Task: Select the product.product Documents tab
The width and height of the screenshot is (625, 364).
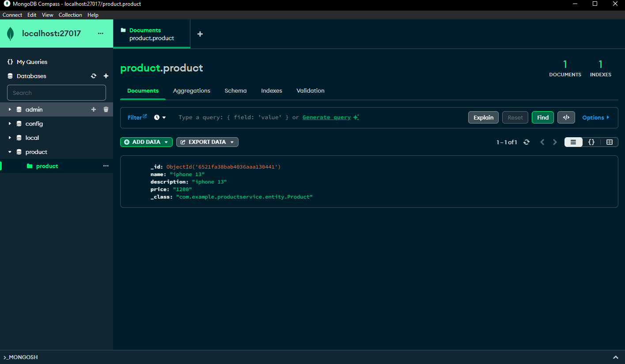Action: coord(152,34)
